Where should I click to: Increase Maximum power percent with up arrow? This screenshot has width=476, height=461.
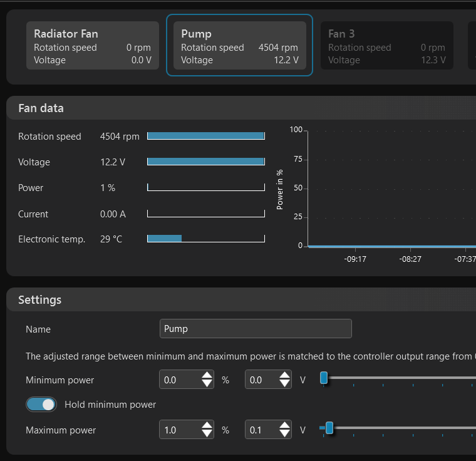[207, 426]
